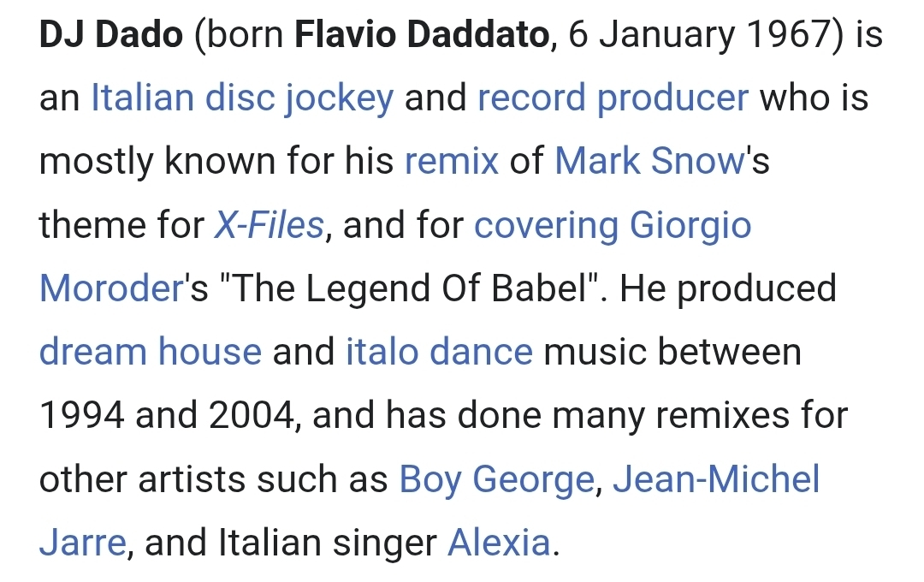
Task: Click the words "Italian singer" before Alexia
Action: 329,542
